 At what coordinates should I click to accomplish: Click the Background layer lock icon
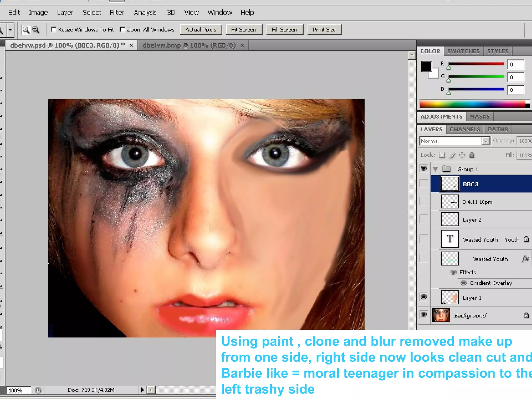point(526,315)
